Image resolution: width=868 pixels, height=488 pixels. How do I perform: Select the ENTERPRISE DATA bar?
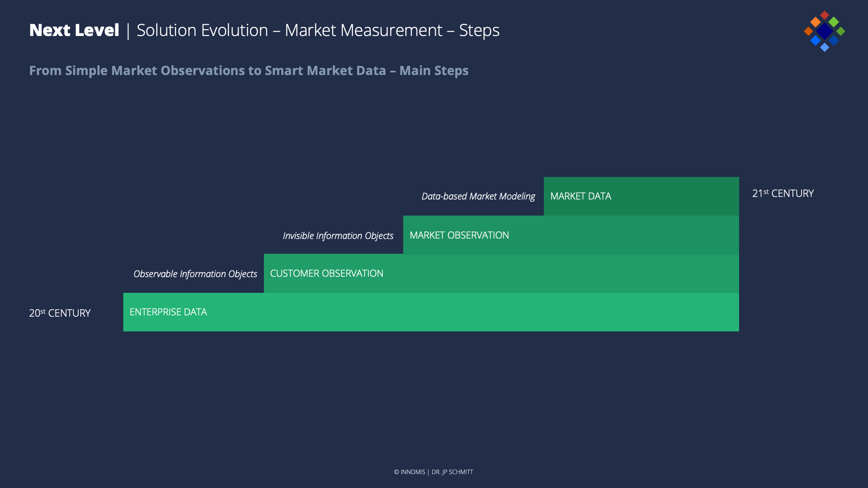click(431, 312)
